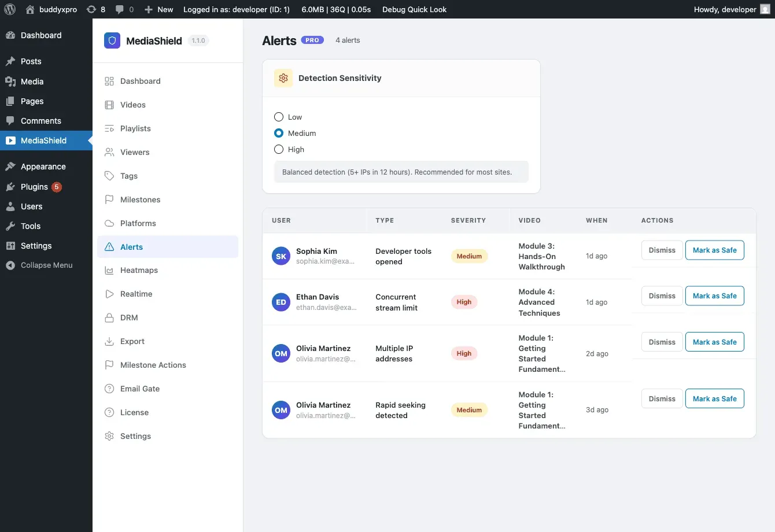
Task: Select the Medium sensitivity radio button
Action: point(279,133)
